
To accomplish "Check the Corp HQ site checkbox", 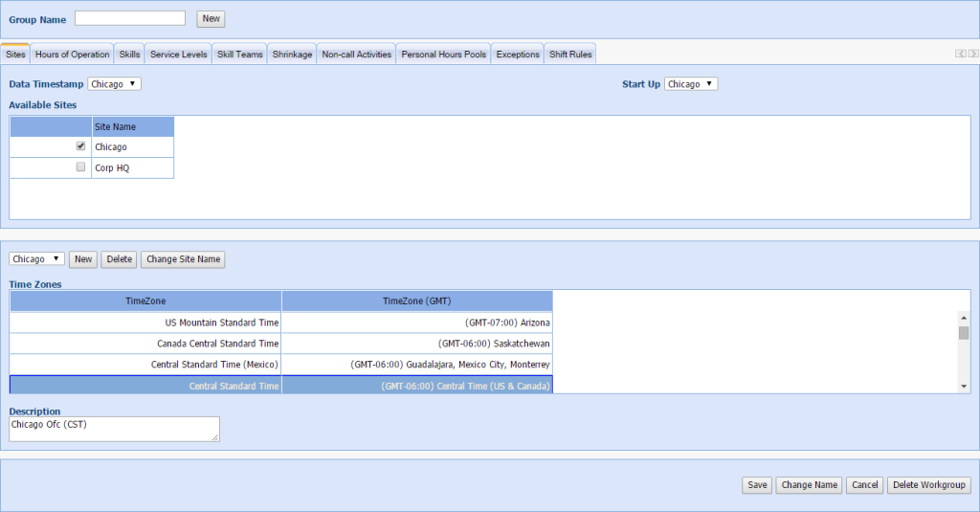I will click(x=80, y=167).
